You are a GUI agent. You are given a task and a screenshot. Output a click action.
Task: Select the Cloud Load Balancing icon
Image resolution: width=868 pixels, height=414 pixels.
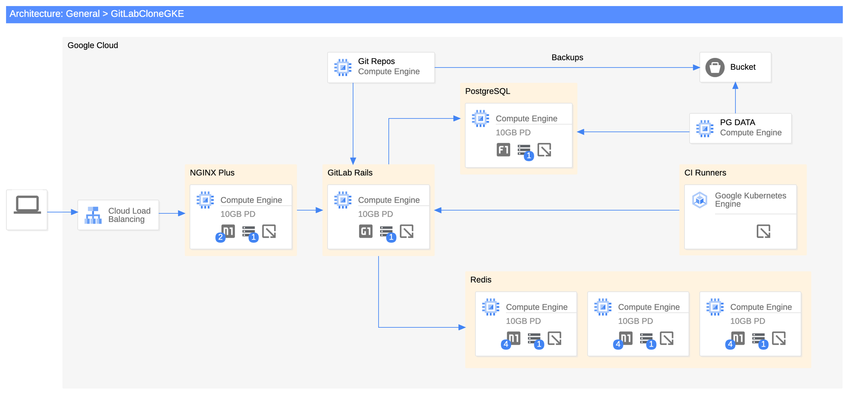[93, 215]
